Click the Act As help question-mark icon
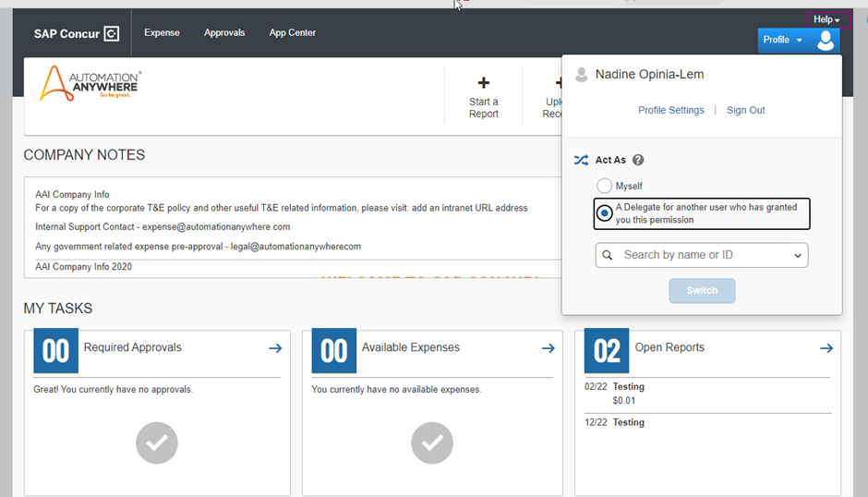 click(x=638, y=160)
